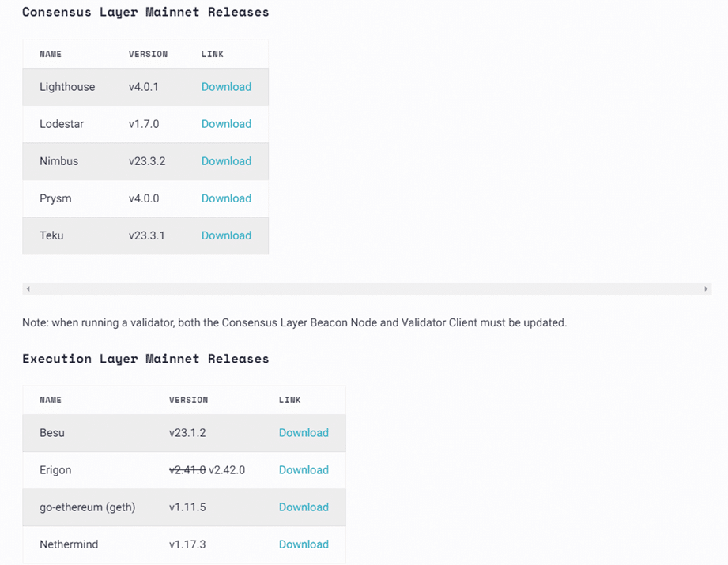Click the left arrow on horizontal scrollbar
Image resolution: width=728 pixels, height=565 pixels.
coord(28,288)
